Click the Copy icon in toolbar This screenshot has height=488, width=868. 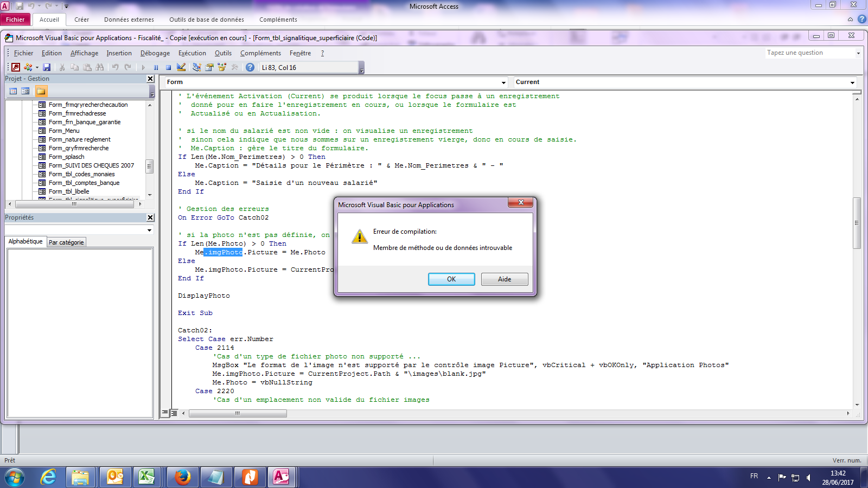(75, 67)
